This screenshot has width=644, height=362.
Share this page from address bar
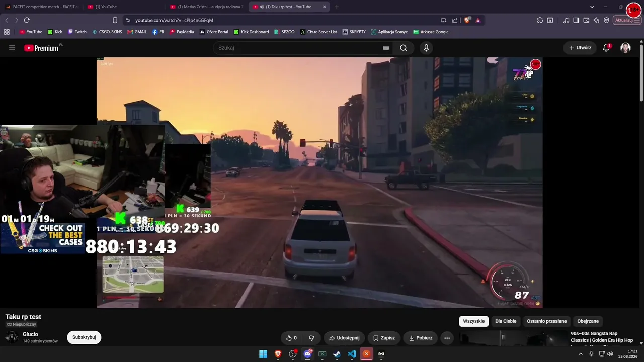455,20
